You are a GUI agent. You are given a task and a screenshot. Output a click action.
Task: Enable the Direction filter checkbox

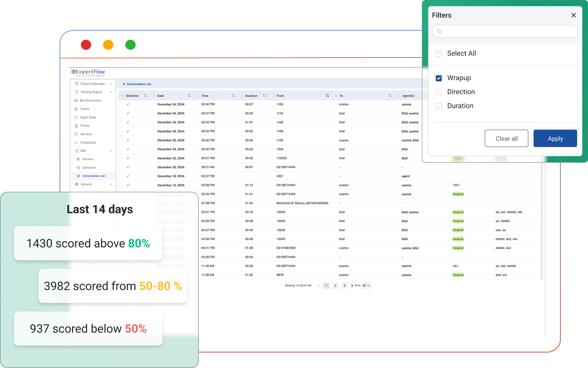(x=439, y=92)
